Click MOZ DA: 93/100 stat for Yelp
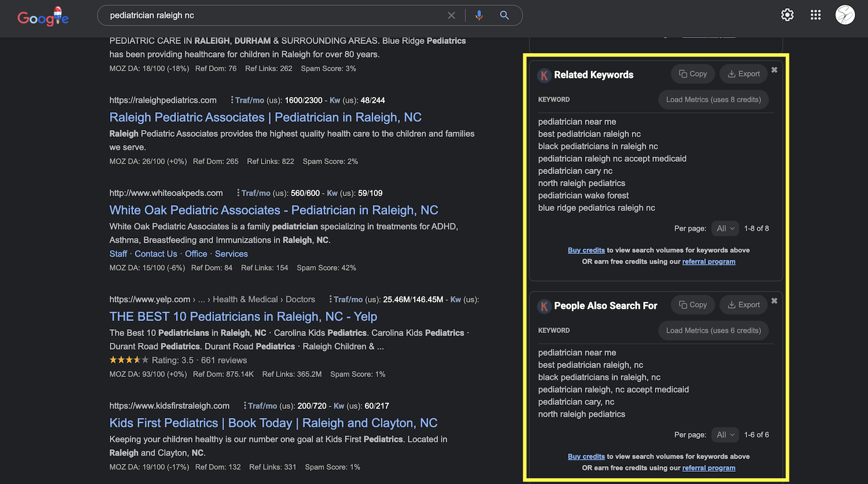868x484 pixels. tap(148, 374)
